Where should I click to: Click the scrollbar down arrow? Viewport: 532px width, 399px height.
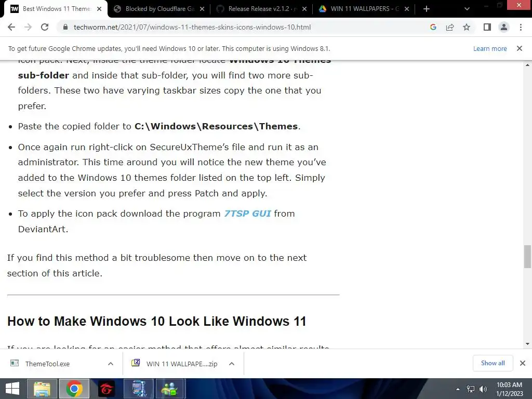click(x=528, y=344)
